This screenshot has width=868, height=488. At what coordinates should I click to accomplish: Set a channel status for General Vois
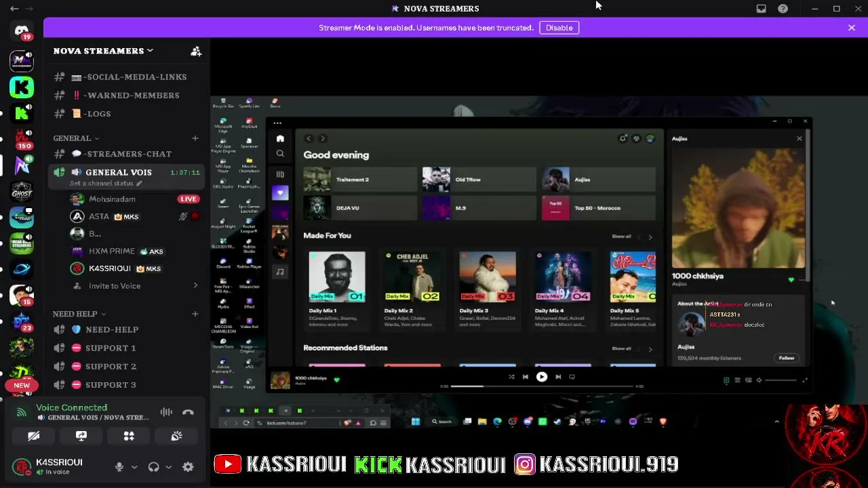coord(106,184)
